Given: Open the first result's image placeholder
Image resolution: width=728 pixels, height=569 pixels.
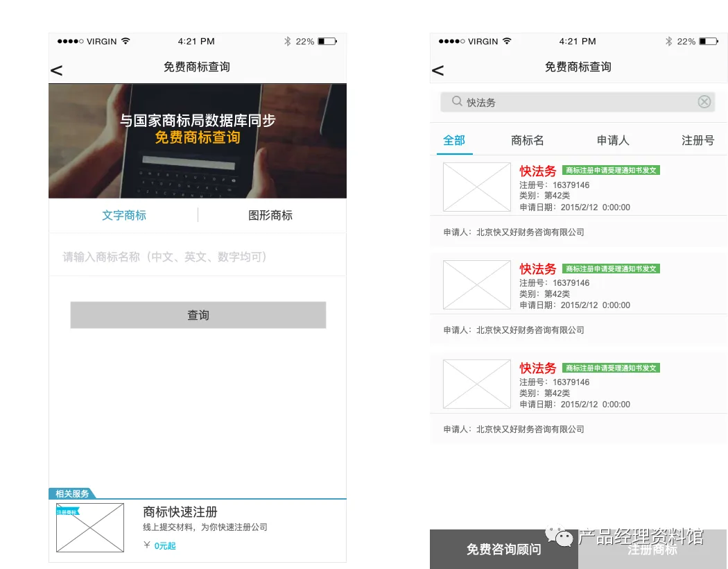Looking at the screenshot, I should pyautogui.click(x=477, y=187).
